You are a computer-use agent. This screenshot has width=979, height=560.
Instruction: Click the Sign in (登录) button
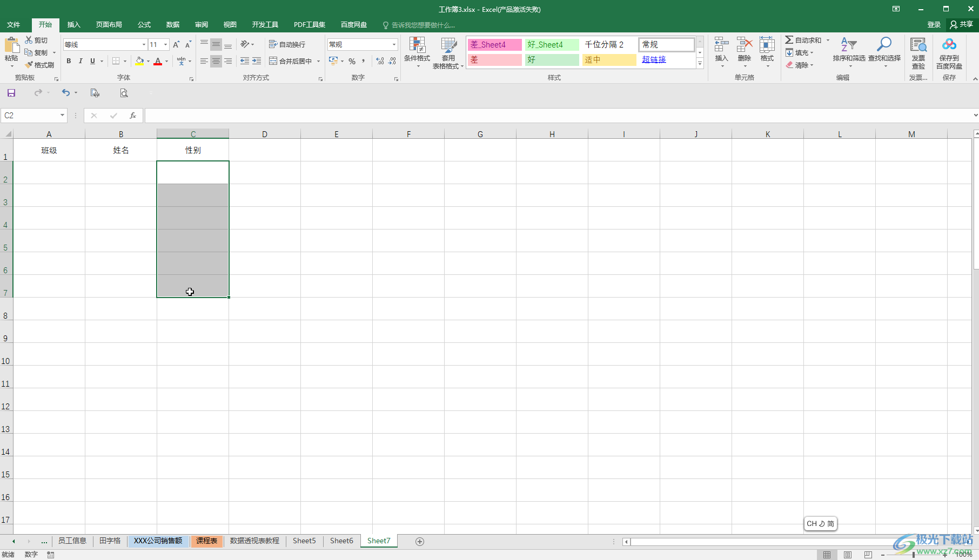click(x=934, y=25)
